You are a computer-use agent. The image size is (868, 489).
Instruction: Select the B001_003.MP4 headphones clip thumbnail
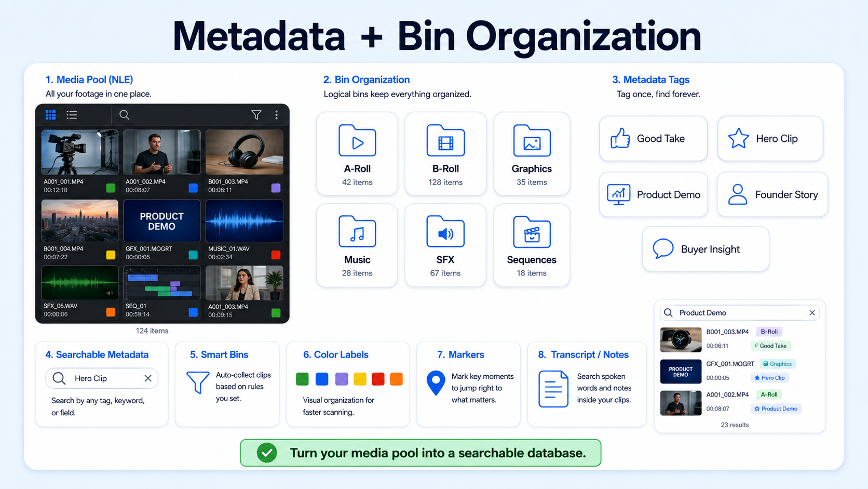[245, 152]
